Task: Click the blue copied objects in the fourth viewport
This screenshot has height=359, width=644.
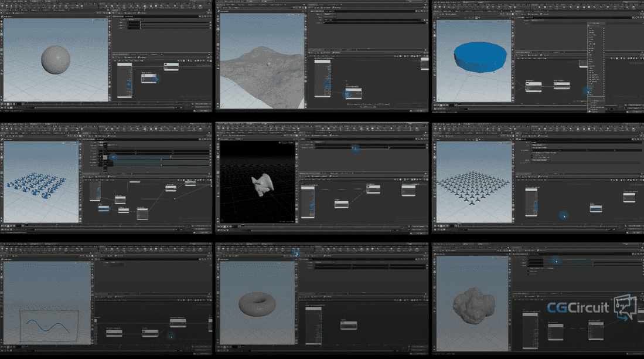Action: pos(36,186)
